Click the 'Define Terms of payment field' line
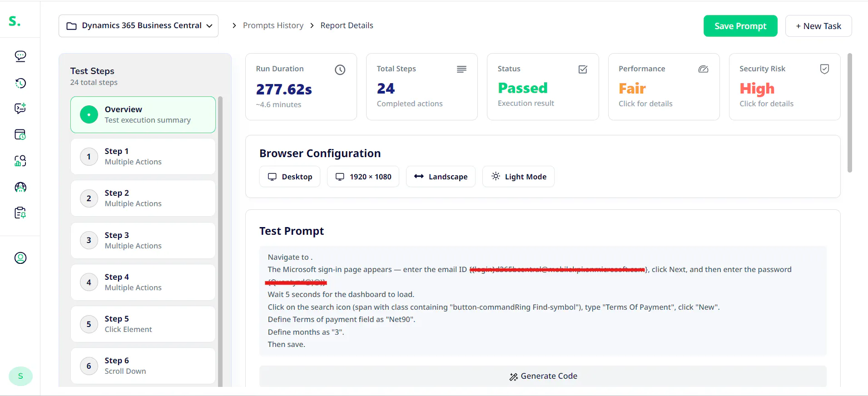The height and width of the screenshot is (396, 868). coord(342,319)
